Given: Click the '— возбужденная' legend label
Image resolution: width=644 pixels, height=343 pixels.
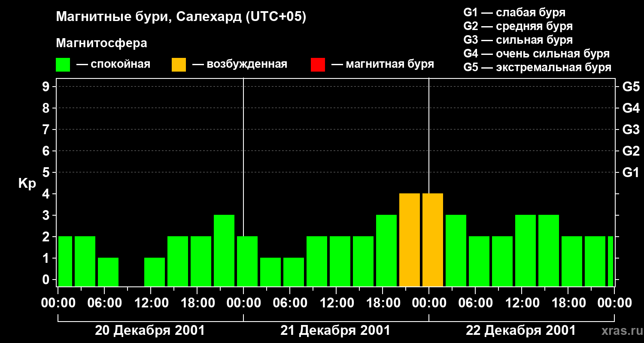Looking at the screenshot, I should [x=240, y=65].
